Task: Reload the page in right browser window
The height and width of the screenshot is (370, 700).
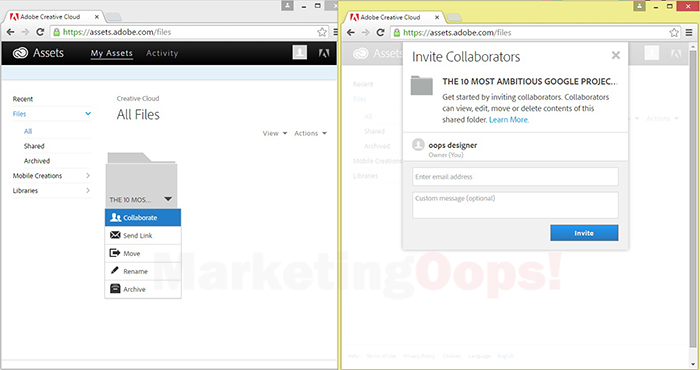Action: tap(380, 33)
